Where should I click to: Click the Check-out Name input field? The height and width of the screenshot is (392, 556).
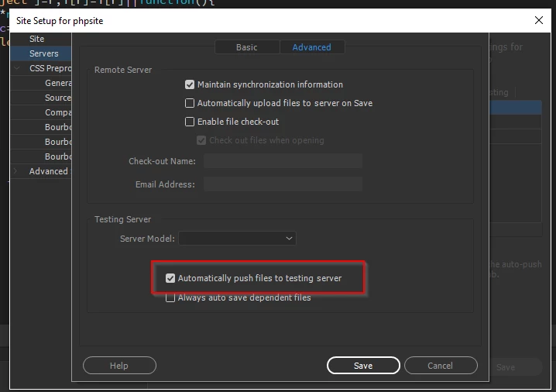point(283,161)
